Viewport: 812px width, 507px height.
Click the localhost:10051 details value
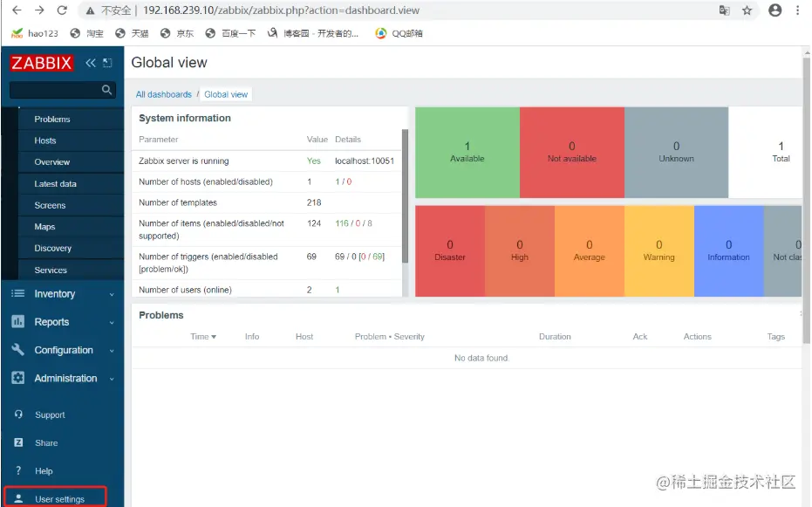tap(365, 161)
